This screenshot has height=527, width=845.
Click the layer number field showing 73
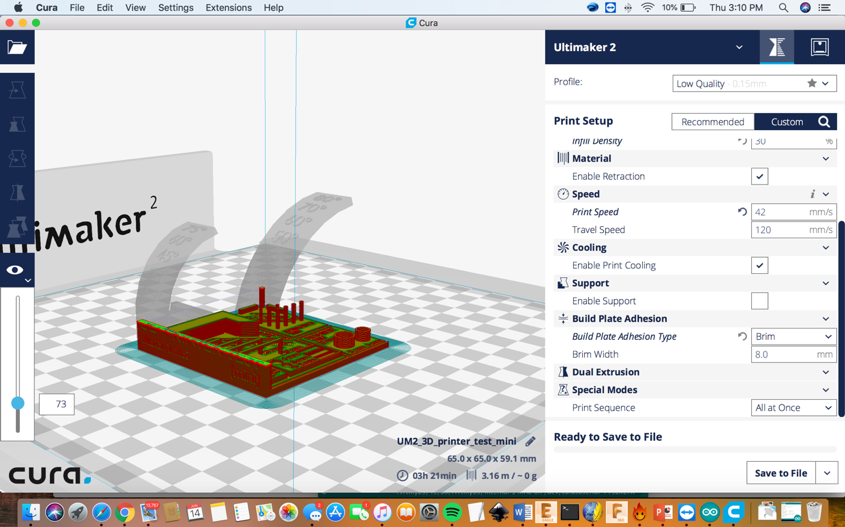pyautogui.click(x=57, y=404)
